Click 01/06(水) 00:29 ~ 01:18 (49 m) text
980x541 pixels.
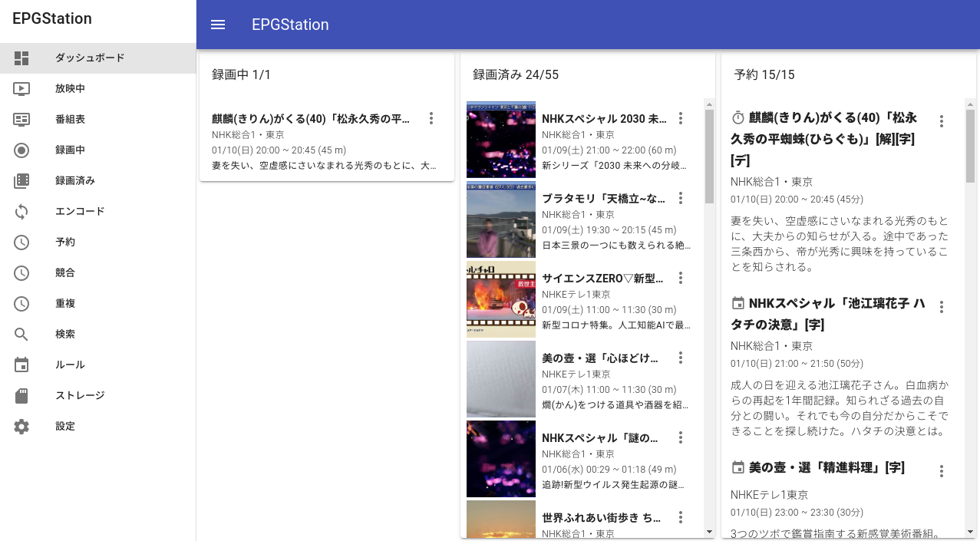[609, 470]
